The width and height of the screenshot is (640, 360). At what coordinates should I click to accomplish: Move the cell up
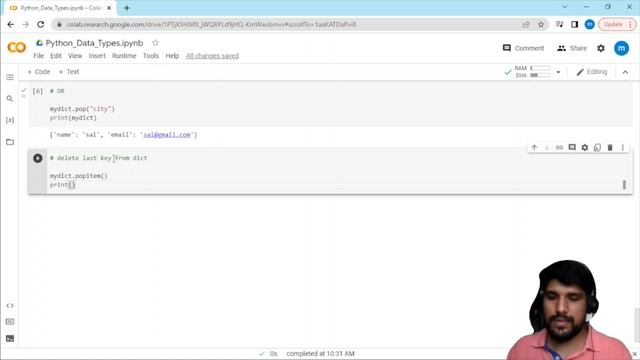[x=534, y=147]
